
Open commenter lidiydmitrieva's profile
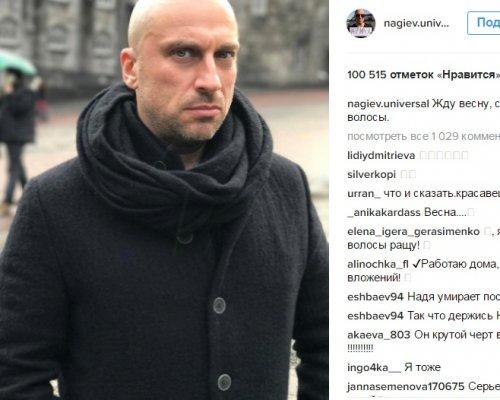pos(381,155)
